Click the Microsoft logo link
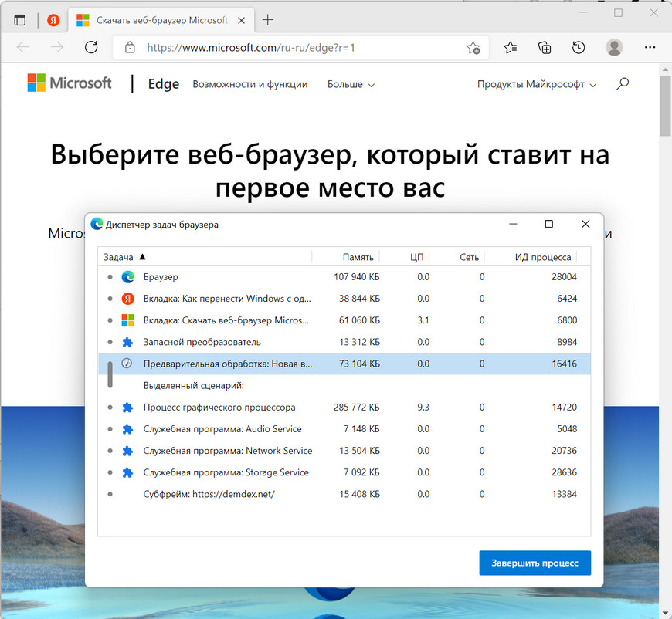The width and height of the screenshot is (672, 619). coord(70,83)
